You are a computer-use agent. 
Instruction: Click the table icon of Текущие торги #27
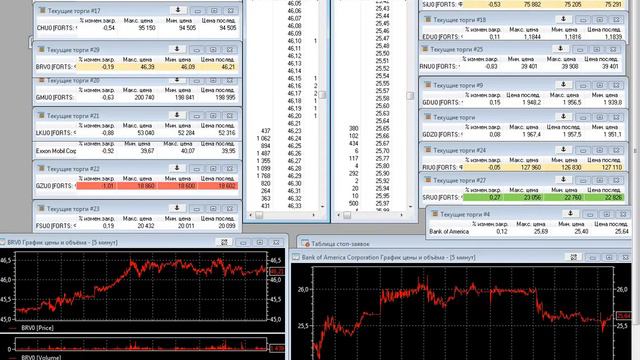428,180
